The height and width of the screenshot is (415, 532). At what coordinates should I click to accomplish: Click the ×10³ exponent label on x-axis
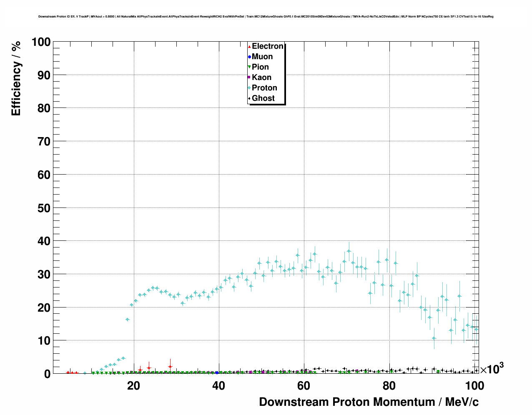pos(492,369)
